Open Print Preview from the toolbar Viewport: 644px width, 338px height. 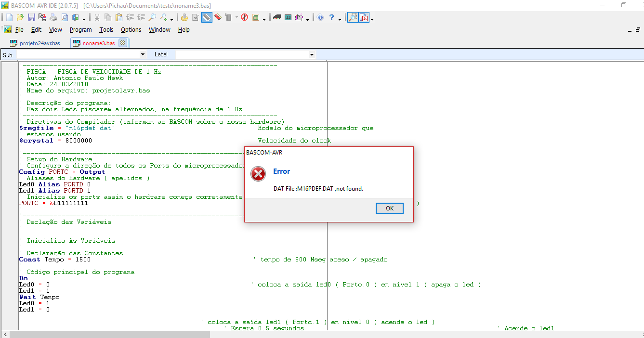tap(65, 17)
